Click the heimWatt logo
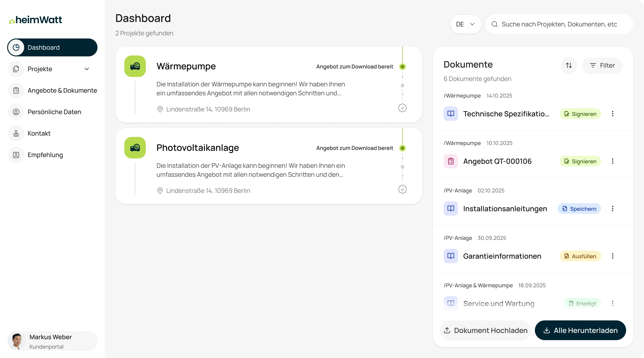The image size is (644, 358). click(36, 20)
